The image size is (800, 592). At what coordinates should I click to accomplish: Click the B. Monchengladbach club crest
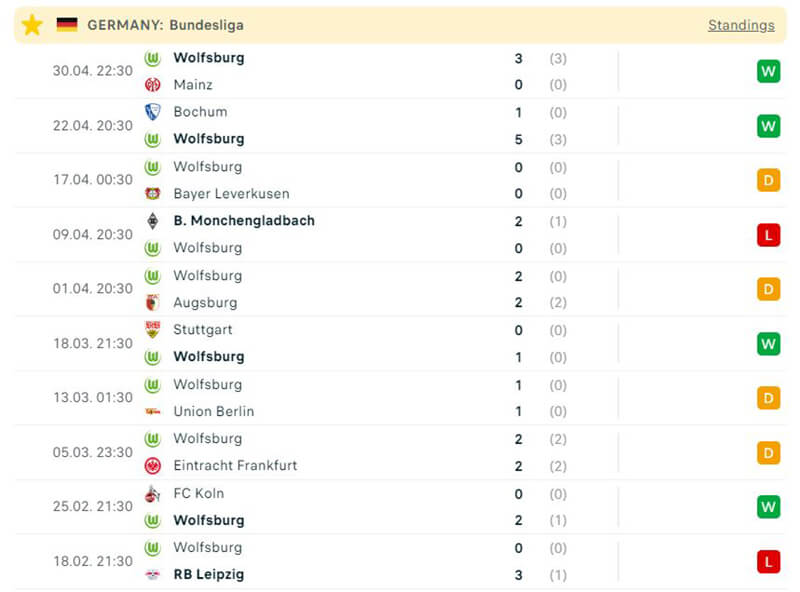point(153,221)
